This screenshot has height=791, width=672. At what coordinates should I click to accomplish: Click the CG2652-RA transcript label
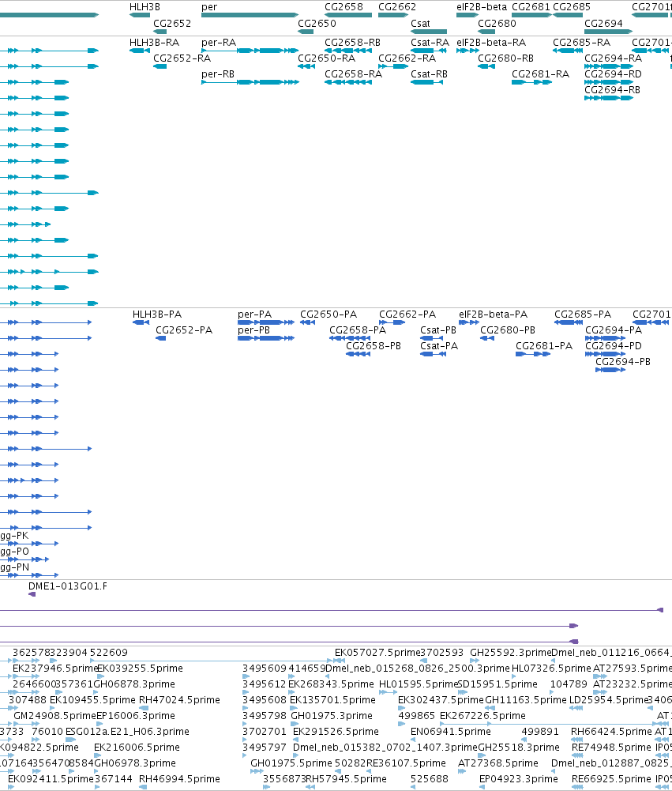tap(182, 58)
